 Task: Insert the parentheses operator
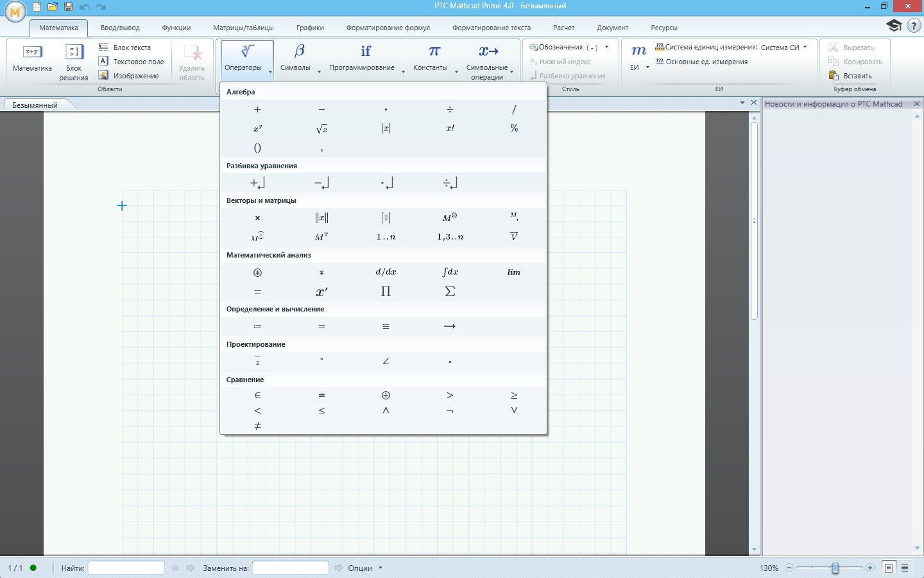coord(257,148)
